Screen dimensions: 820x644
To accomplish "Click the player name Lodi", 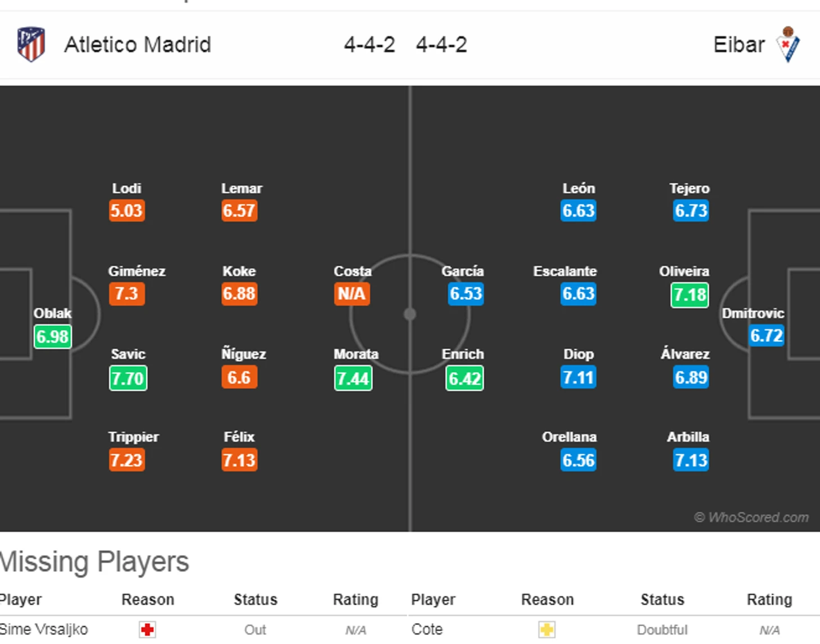I will pos(126,189).
